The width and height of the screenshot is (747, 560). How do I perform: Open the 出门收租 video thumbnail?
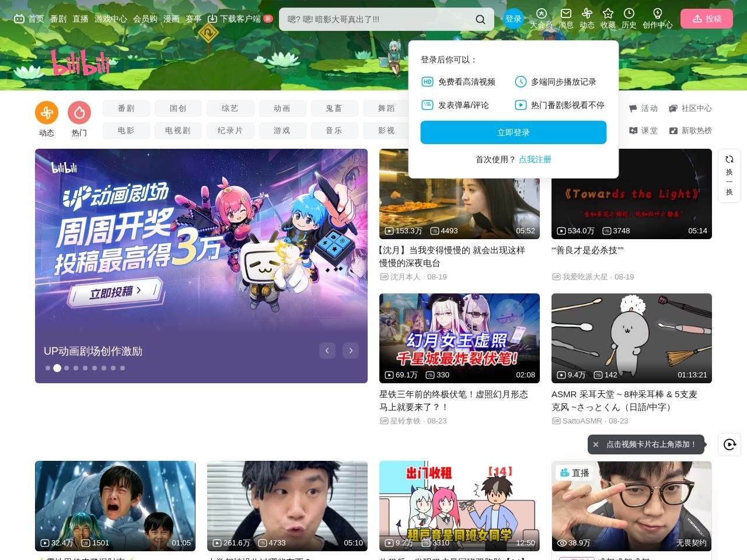tap(459, 506)
